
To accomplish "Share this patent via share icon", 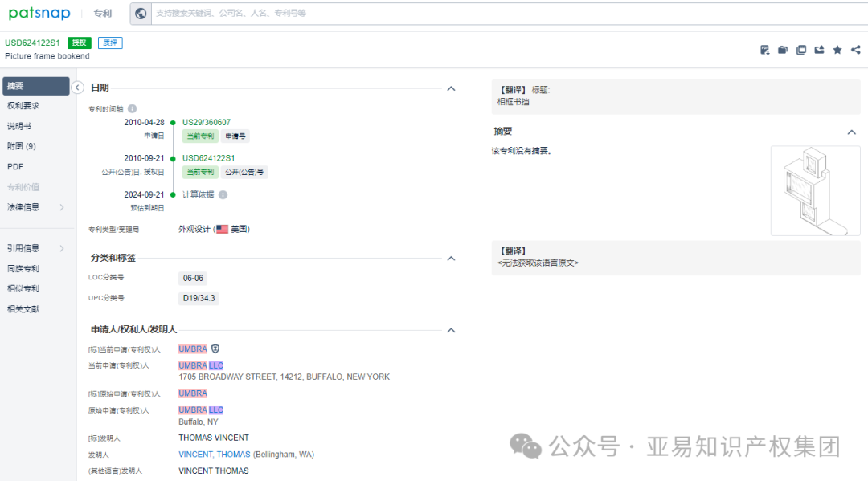I will (x=856, y=50).
